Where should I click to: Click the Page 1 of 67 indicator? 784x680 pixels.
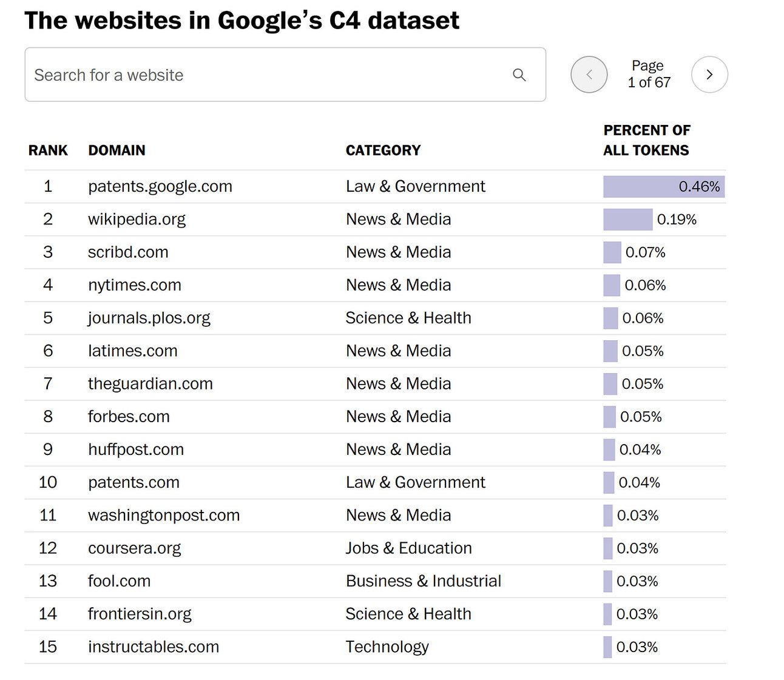[x=649, y=74]
